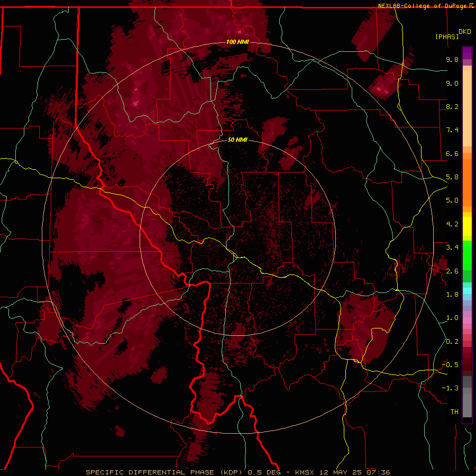Screen dimensions: 476x476
Task: Pick the yellow segment of color bar
Action: click(x=467, y=226)
